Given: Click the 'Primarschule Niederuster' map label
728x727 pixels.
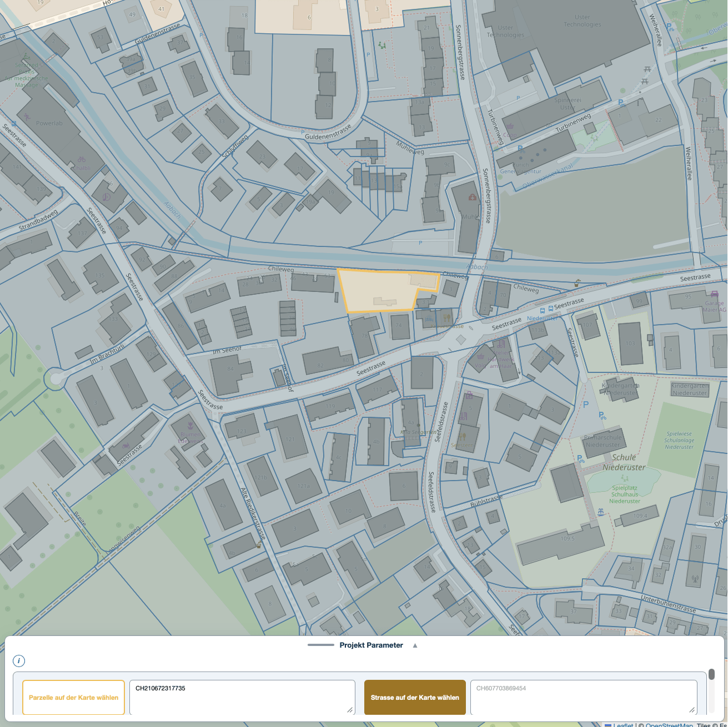Looking at the screenshot, I should point(603,441).
